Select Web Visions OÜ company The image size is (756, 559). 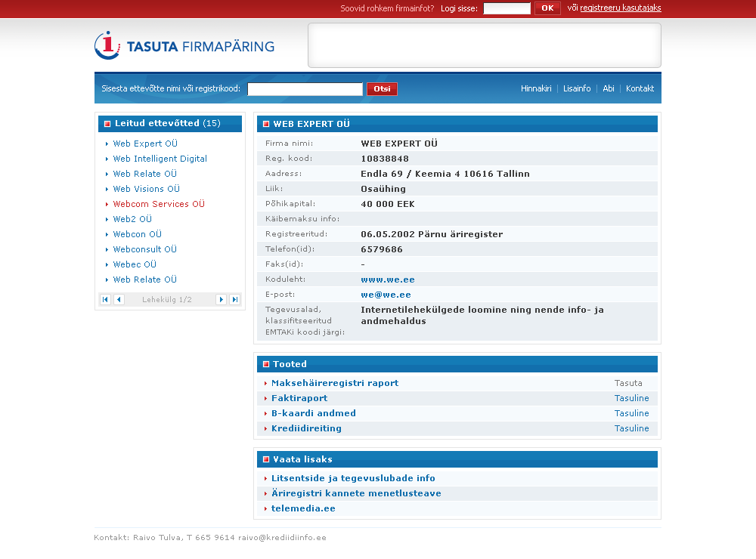coord(146,189)
